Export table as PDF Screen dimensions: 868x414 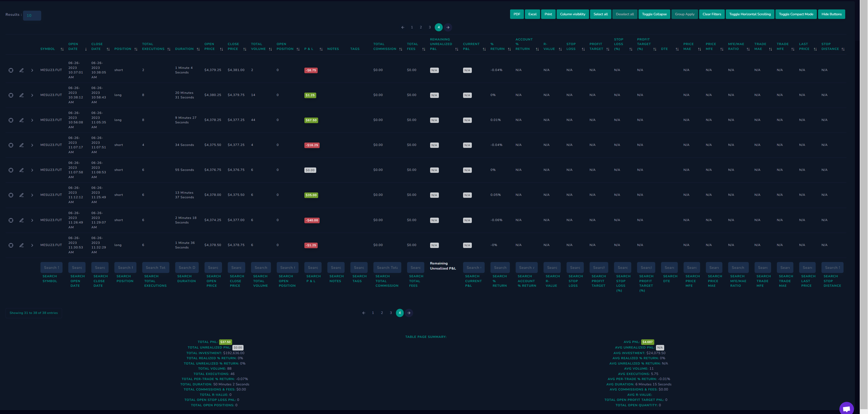point(517,14)
